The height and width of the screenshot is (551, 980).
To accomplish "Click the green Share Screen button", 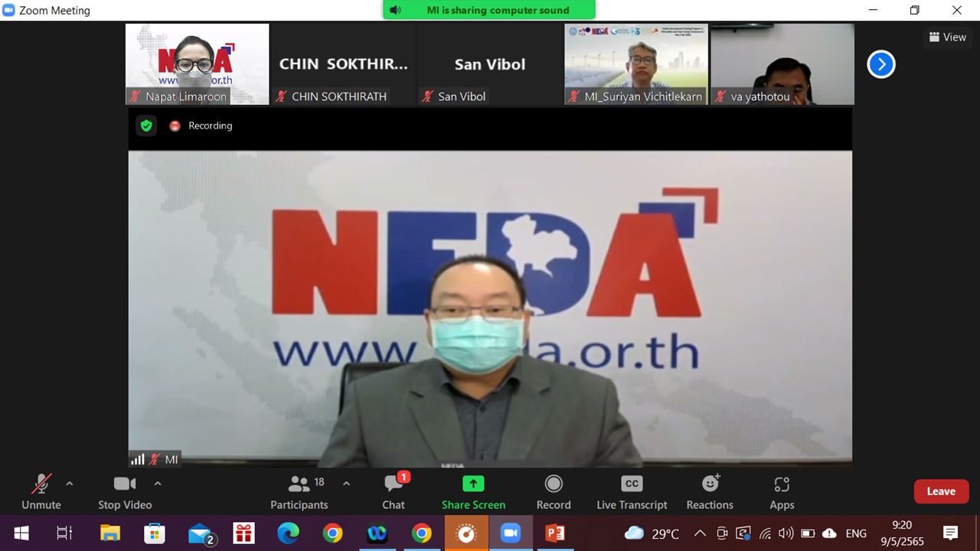I will click(473, 492).
